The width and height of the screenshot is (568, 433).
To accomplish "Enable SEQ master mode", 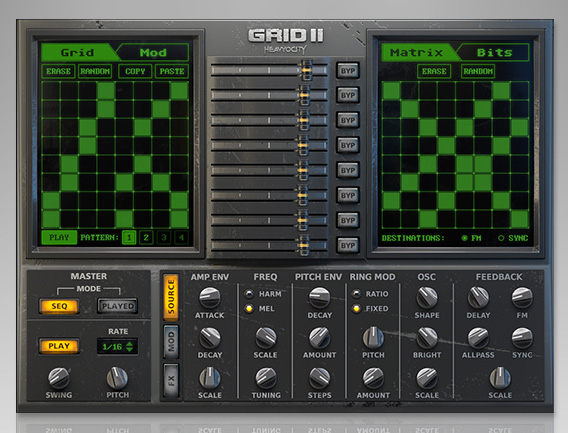I will [59, 306].
